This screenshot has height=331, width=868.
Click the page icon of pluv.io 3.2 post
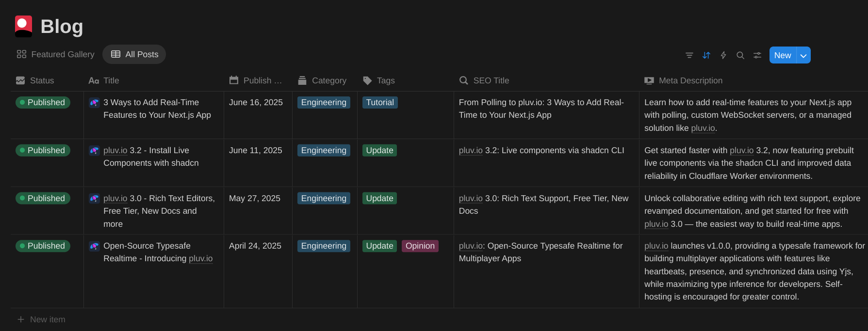coord(95,151)
